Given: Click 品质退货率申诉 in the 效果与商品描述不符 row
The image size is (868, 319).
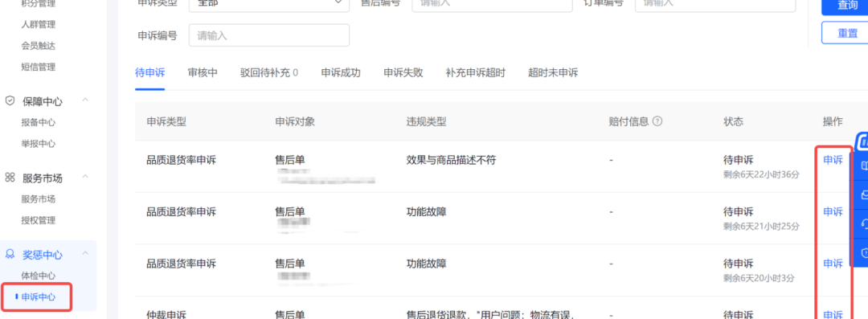Looking at the screenshot, I should (181, 160).
